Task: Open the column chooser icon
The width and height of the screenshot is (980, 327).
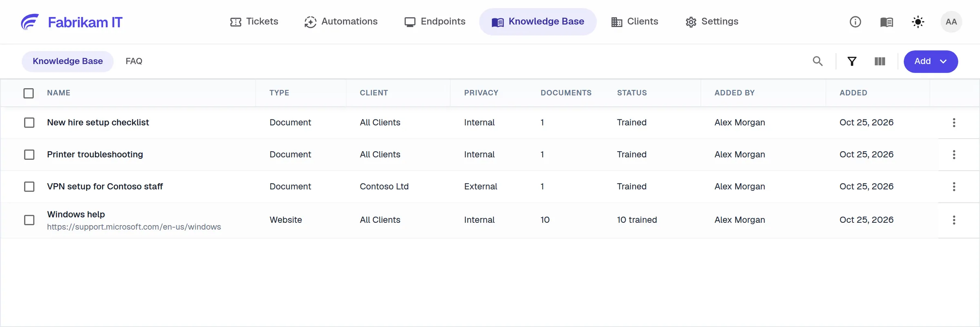Action: tap(880, 61)
